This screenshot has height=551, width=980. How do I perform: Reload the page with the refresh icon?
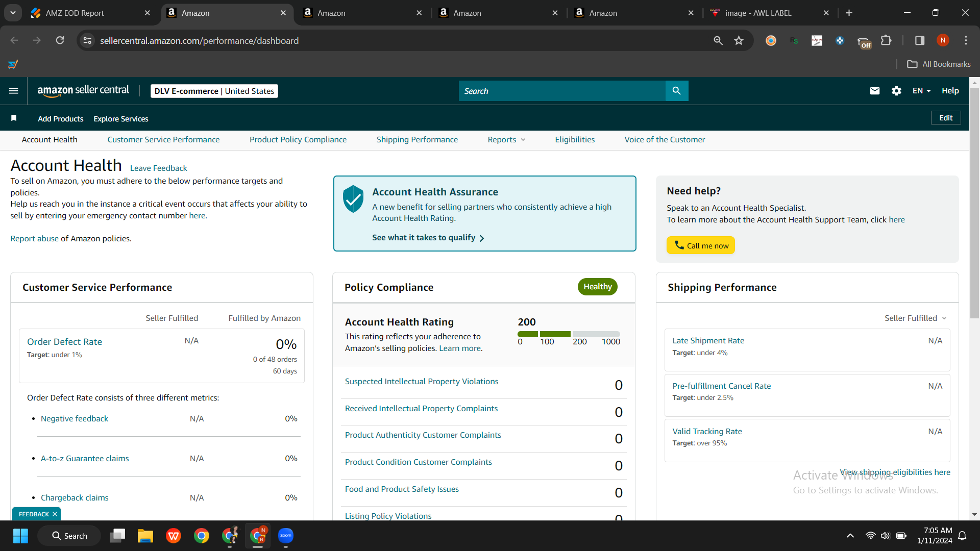tap(60, 40)
